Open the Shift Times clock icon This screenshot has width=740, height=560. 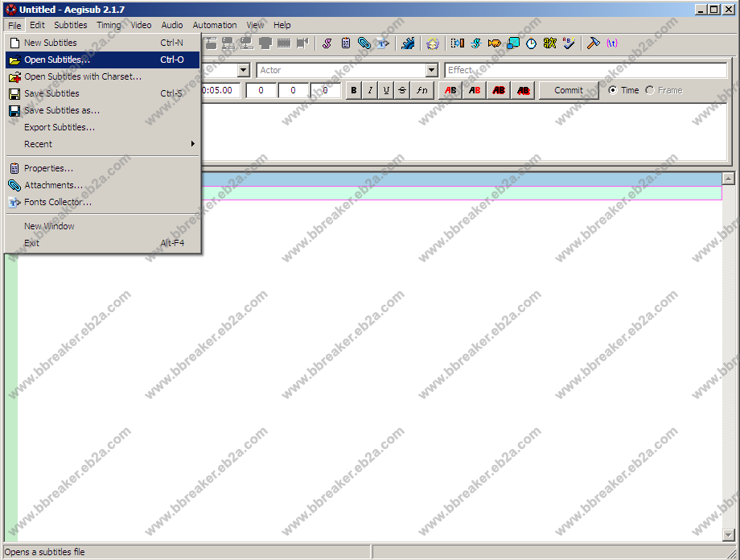click(x=531, y=43)
